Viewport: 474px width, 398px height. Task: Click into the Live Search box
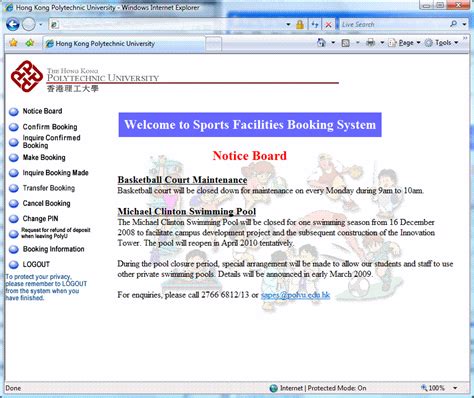(393, 24)
